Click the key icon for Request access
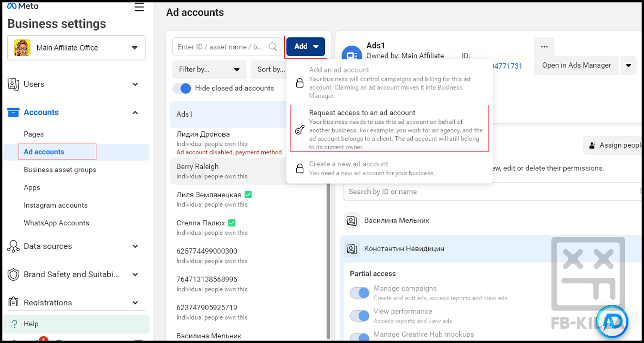 pyautogui.click(x=300, y=130)
